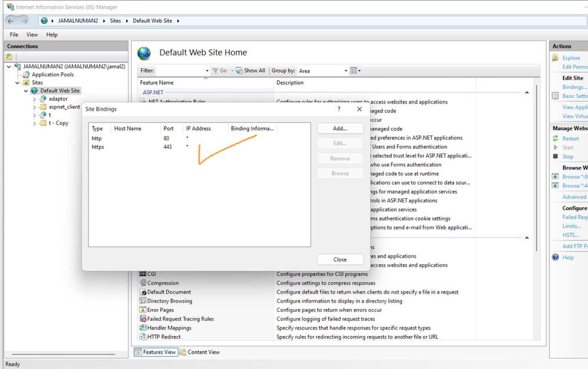
Task: Open the HTTP Redirect feature icon
Action: coord(143,337)
